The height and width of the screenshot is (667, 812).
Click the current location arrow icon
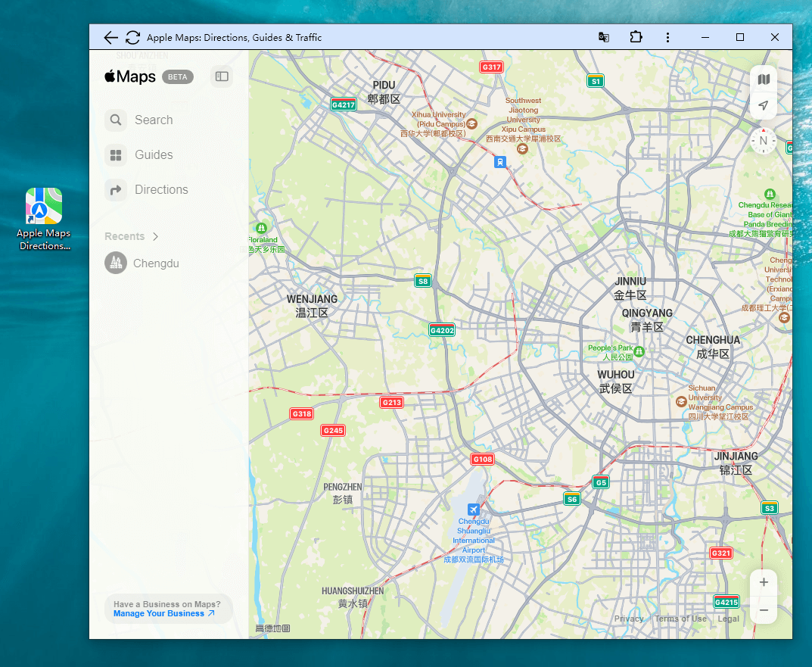(x=764, y=106)
